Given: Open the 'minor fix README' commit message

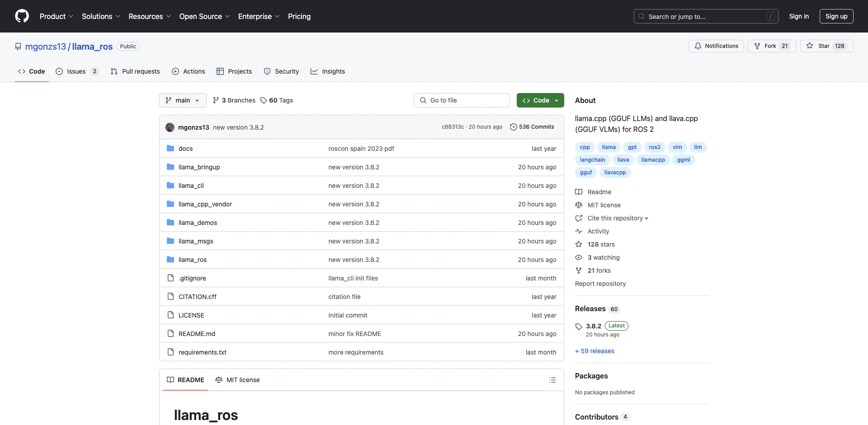Looking at the screenshot, I should pos(354,334).
